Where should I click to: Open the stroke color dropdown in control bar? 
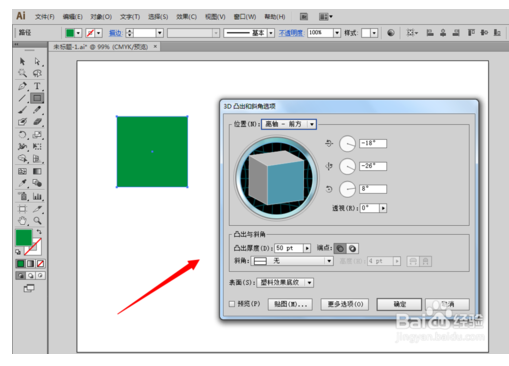point(98,33)
